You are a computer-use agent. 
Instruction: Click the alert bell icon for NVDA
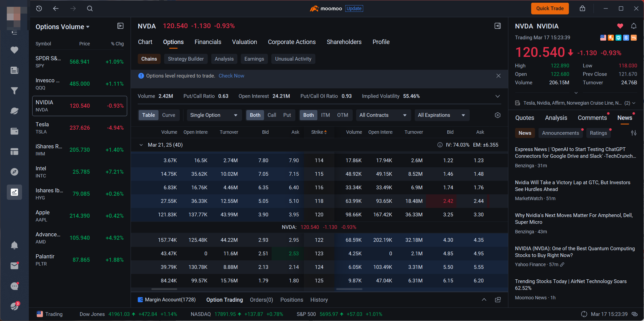point(633,26)
